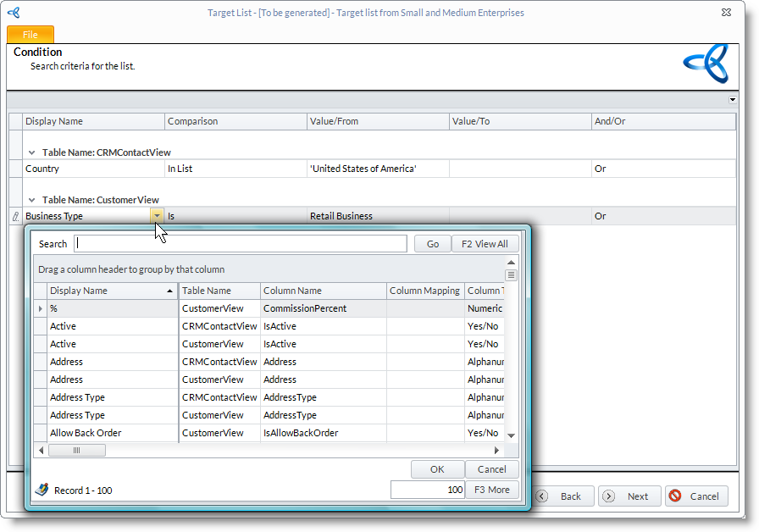Click the Next button in the wizard
Image resolution: width=759 pixels, height=532 pixels.
click(629, 496)
